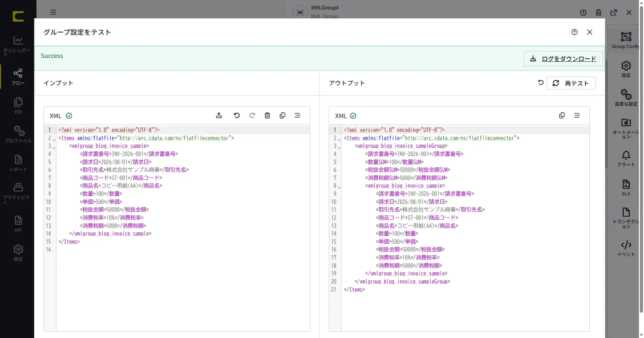The height and width of the screenshot is (338, 644).
Task: Delete XMLGroup1 connector with trash icon
Action: click(x=599, y=13)
